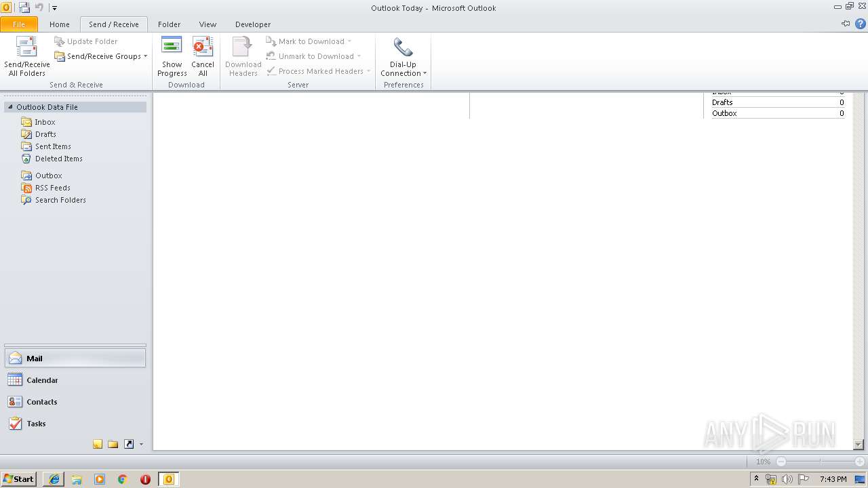Click the zoom in plus button
868x488 pixels.
pyautogui.click(x=860, y=462)
